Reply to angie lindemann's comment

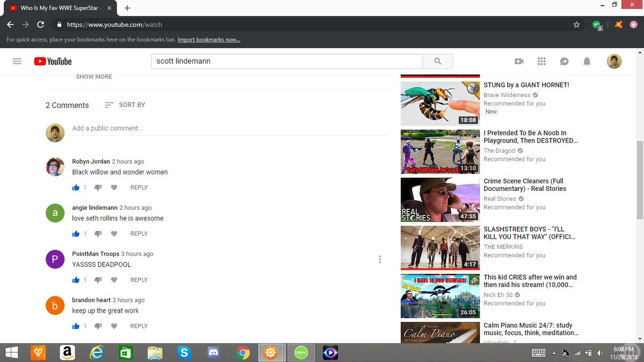[x=139, y=234]
